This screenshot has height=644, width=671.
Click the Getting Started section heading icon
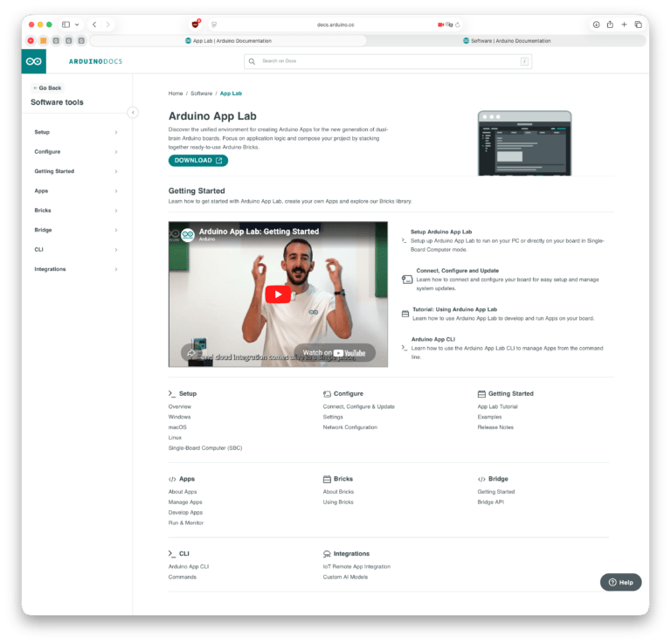click(x=481, y=394)
